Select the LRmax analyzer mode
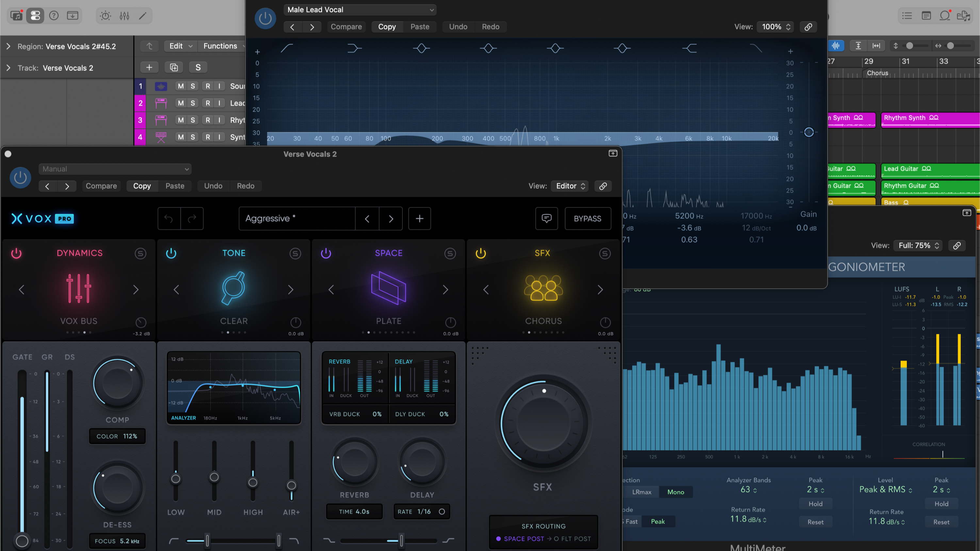The width and height of the screenshot is (980, 551). [x=642, y=492]
